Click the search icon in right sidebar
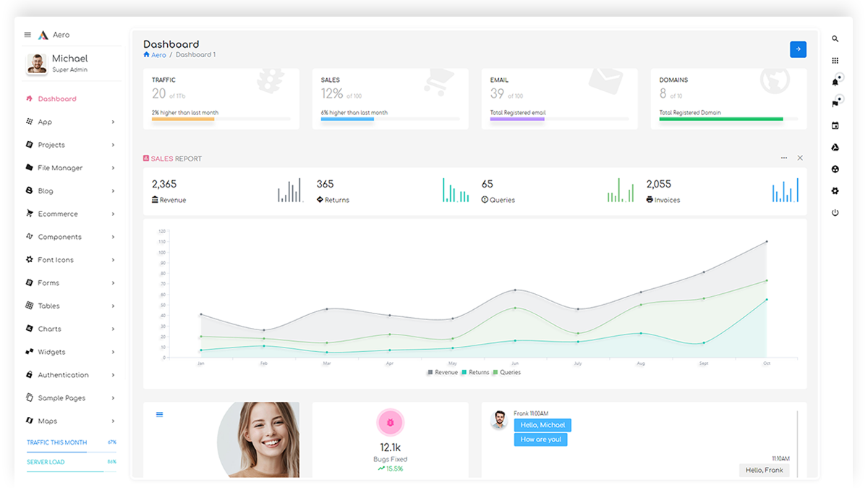This screenshot has height=488, width=868. (x=835, y=39)
